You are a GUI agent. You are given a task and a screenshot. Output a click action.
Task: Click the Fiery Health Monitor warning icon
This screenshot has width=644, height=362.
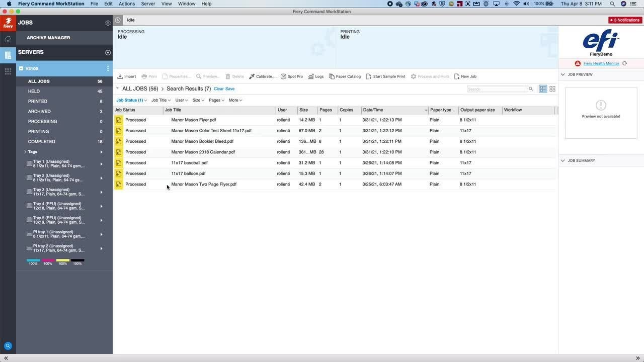pyautogui.click(x=578, y=63)
